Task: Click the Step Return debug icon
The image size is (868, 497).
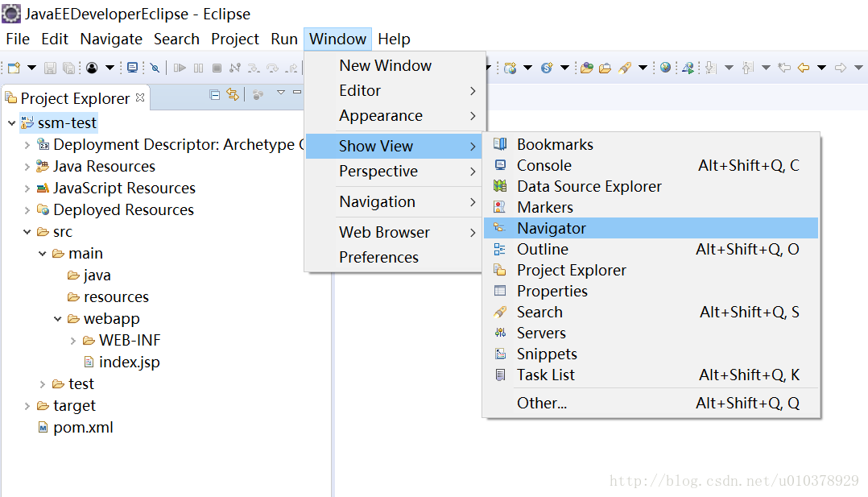Action: [291, 68]
